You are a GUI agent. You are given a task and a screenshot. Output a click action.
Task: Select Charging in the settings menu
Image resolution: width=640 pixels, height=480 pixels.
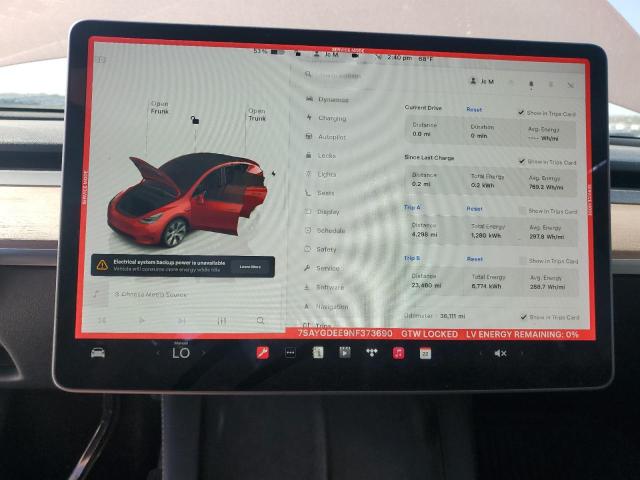pos(331,118)
